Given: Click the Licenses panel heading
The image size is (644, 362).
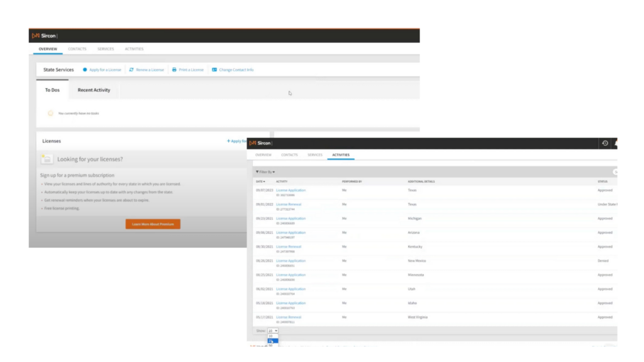Looking at the screenshot, I should click(52, 141).
